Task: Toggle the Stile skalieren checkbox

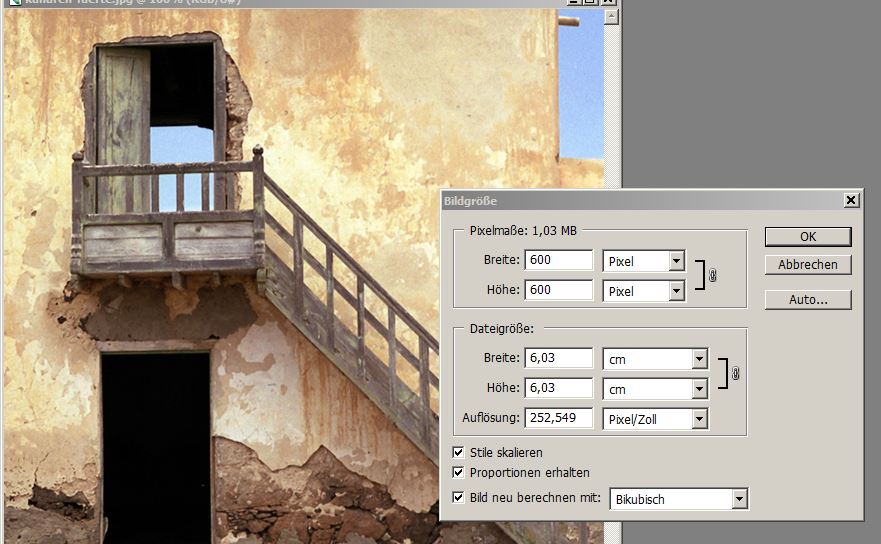Action: point(459,453)
